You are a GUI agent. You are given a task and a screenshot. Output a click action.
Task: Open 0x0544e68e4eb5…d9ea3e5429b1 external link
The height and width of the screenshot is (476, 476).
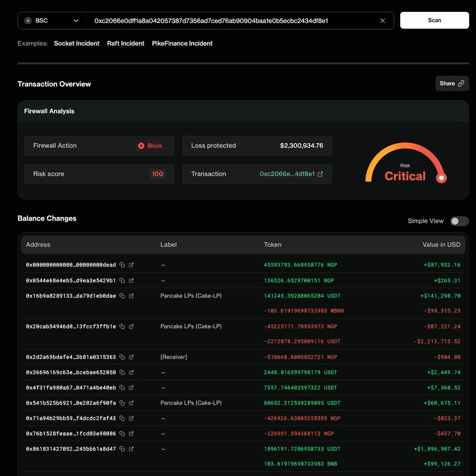(x=131, y=280)
